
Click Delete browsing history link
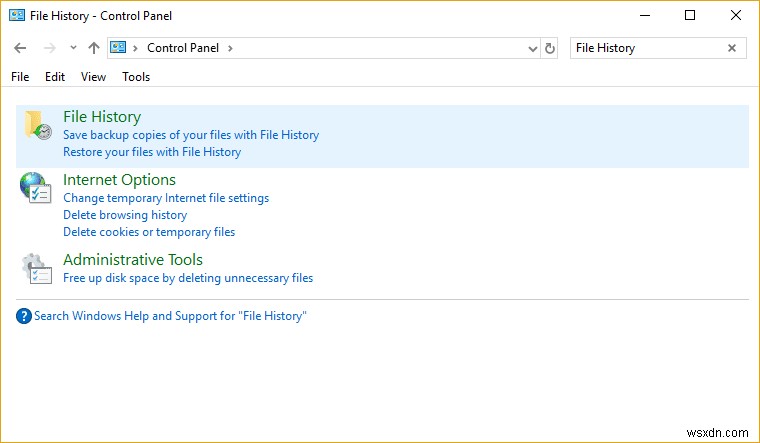pos(125,215)
